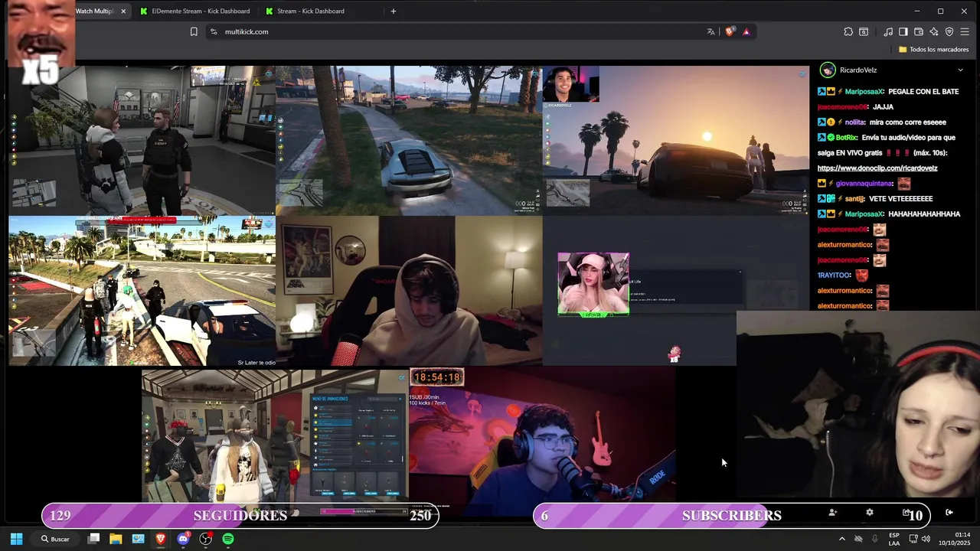Open the clock showing 01:14
The height and width of the screenshot is (551, 980).
pos(955,539)
